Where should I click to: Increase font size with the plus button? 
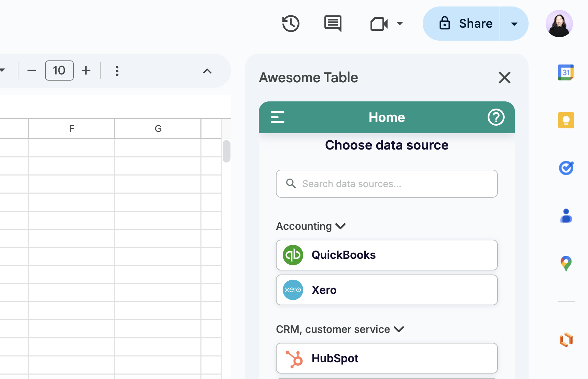click(86, 71)
